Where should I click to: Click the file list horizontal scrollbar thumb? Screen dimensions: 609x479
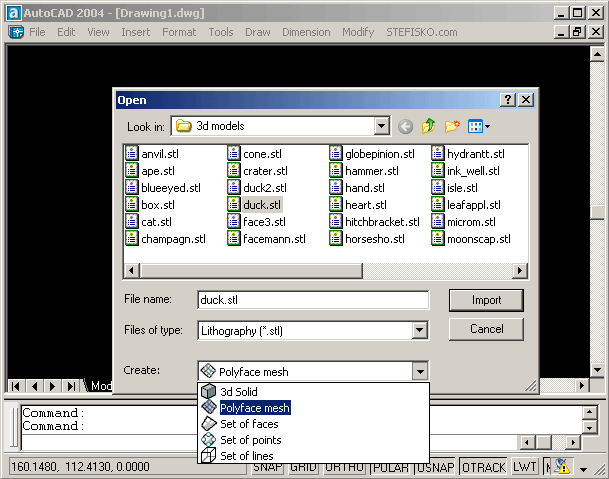click(251, 270)
